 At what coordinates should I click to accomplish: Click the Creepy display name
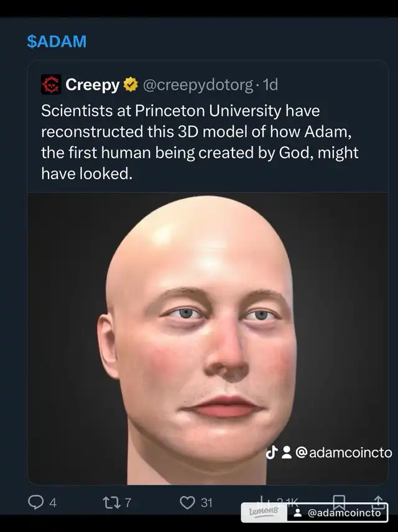tap(93, 85)
